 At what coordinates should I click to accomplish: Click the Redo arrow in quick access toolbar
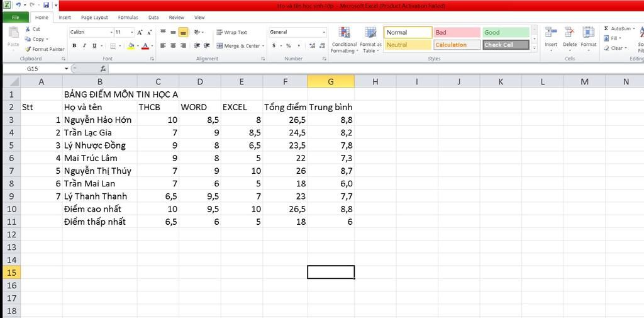tap(31, 5)
